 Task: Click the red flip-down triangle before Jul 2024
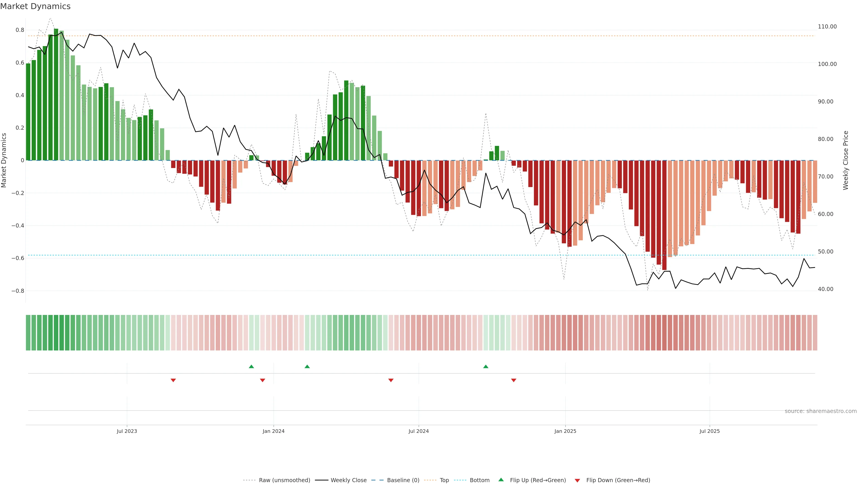[391, 380]
